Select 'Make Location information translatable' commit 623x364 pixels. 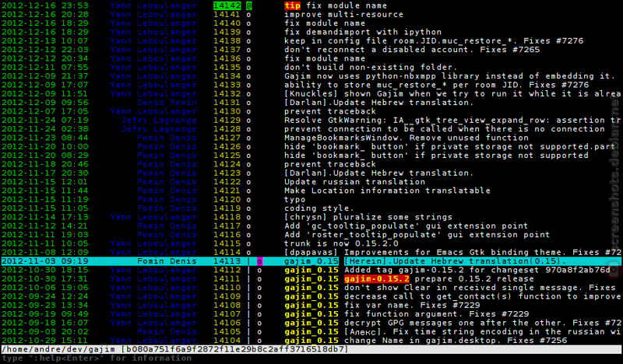click(387, 191)
